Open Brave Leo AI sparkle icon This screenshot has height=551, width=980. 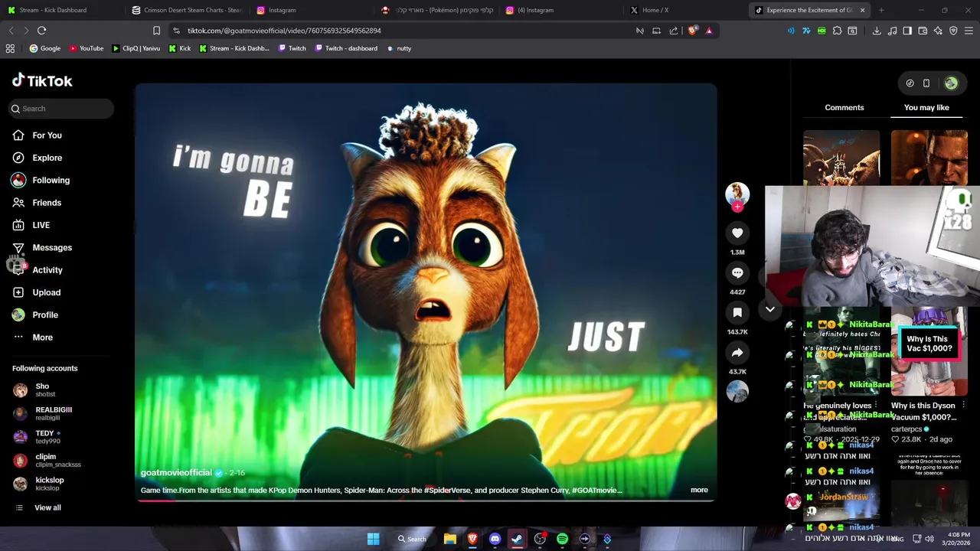click(x=938, y=31)
